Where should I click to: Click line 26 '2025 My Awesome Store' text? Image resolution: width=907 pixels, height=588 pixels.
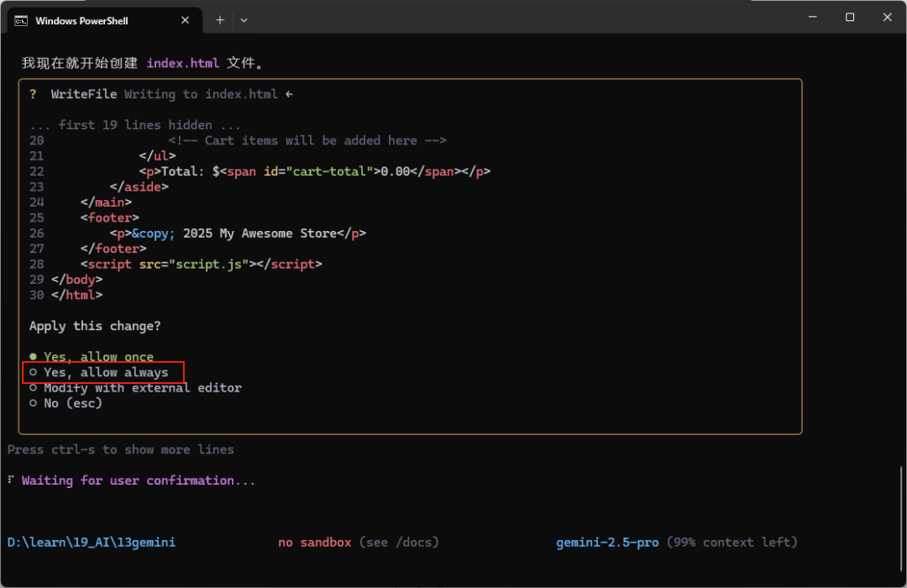(260, 234)
